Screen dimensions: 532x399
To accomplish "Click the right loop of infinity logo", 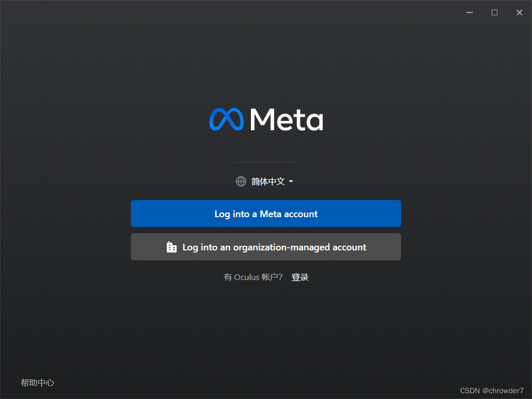I will click(x=236, y=119).
